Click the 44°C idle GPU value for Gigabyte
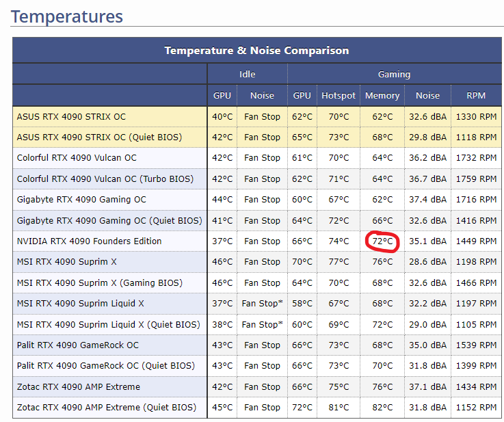The image size is (504, 422). click(222, 200)
